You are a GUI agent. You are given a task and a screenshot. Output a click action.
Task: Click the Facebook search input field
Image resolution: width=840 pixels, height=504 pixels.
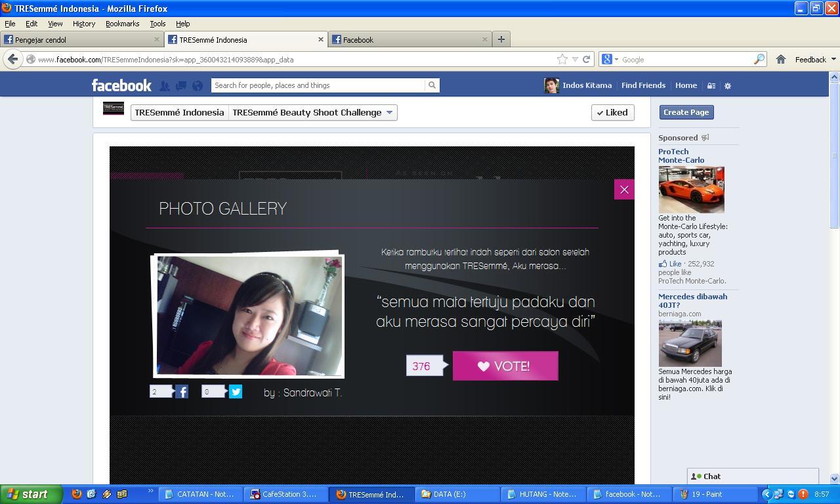pos(318,85)
